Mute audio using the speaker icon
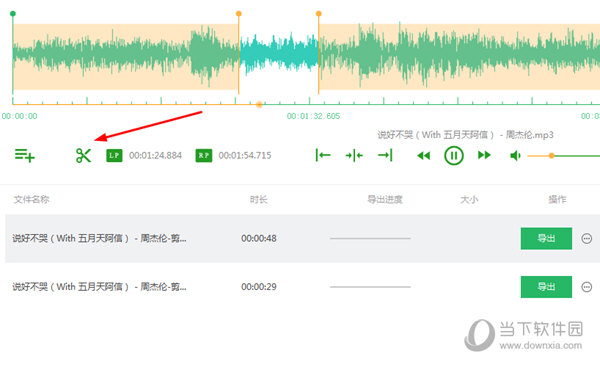 point(515,155)
